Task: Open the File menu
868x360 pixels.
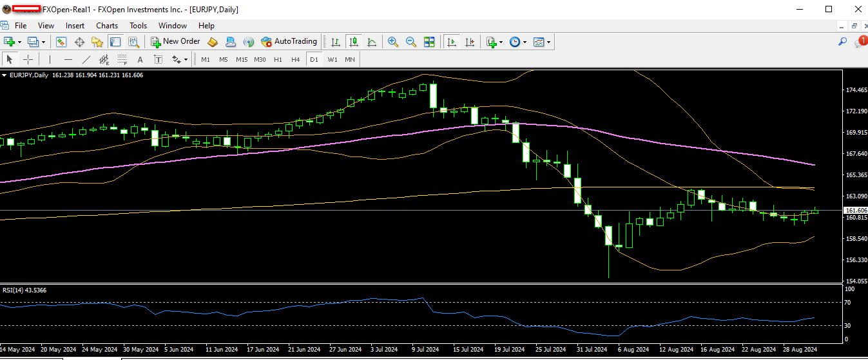Action: [21, 26]
